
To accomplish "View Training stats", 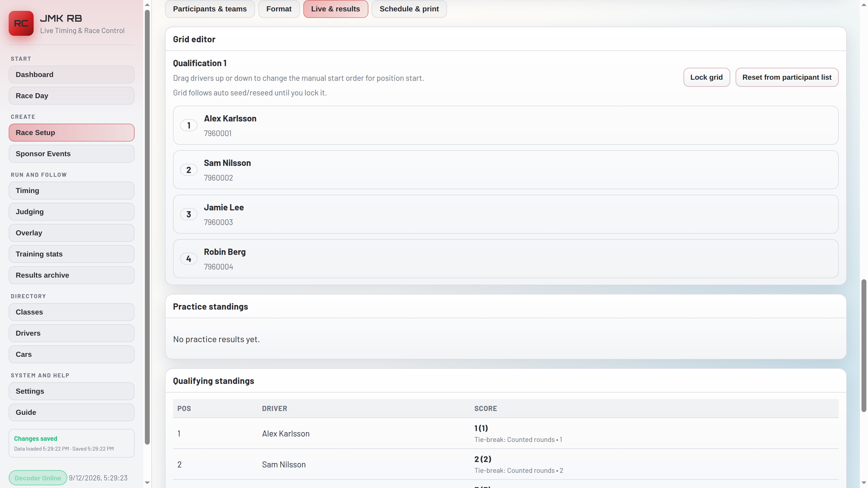I will tap(71, 254).
